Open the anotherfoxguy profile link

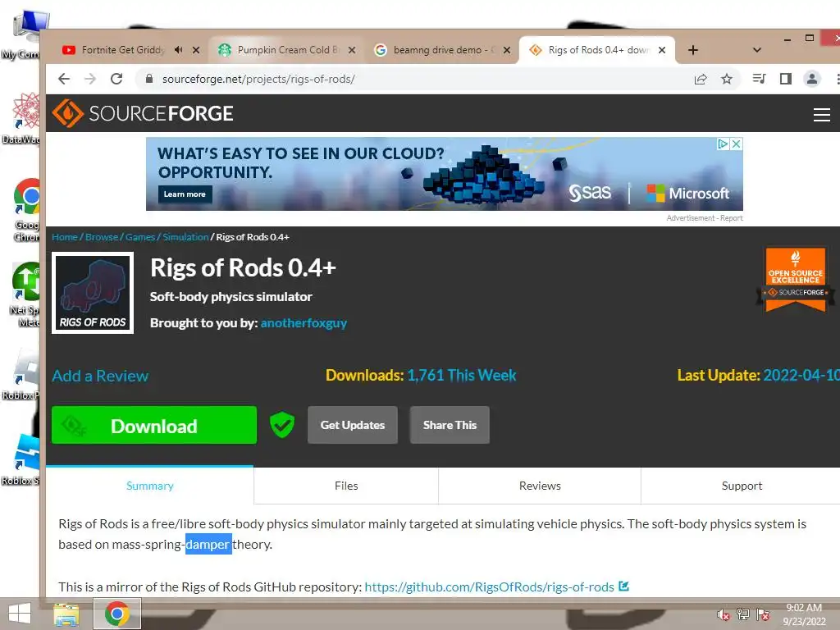click(304, 323)
